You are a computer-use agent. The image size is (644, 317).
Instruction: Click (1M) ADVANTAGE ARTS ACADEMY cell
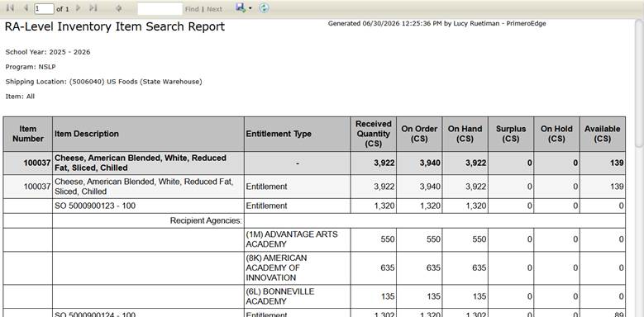298,239
